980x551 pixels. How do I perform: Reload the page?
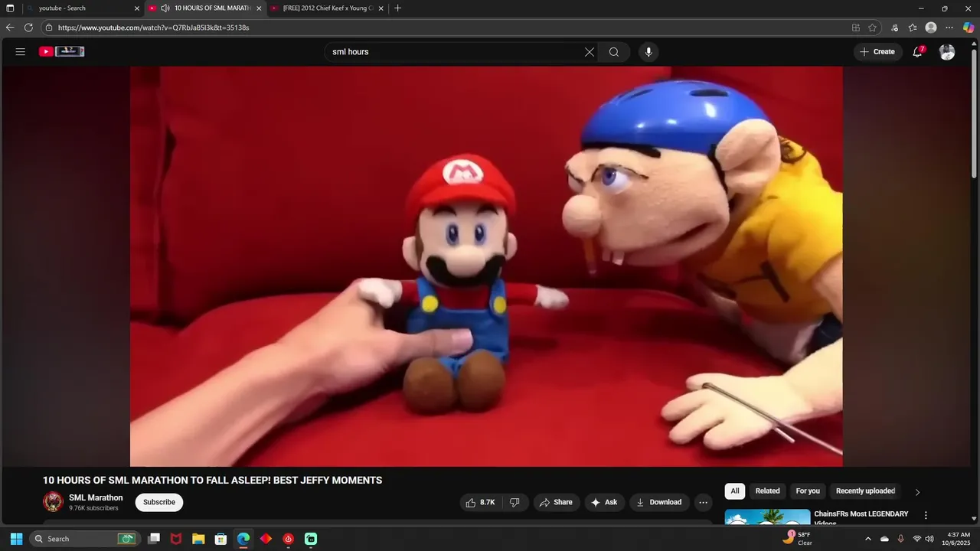pos(28,28)
